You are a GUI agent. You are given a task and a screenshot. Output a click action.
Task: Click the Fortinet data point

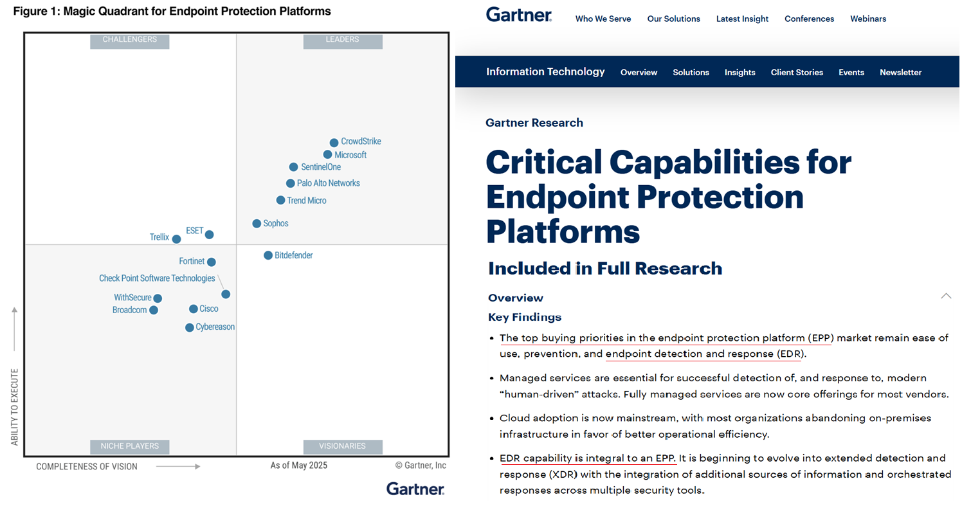click(x=211, y=262)
